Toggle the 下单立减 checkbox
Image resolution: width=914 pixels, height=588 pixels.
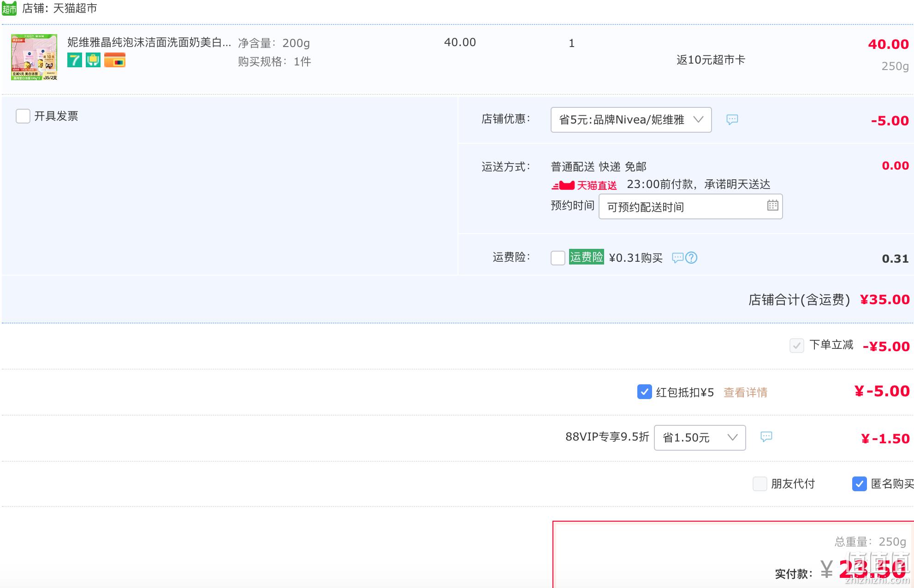click(x=797, y=346)
